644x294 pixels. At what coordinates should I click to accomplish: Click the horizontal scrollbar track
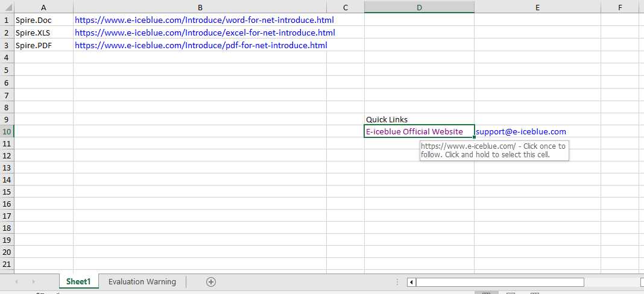tap(612, 282)
